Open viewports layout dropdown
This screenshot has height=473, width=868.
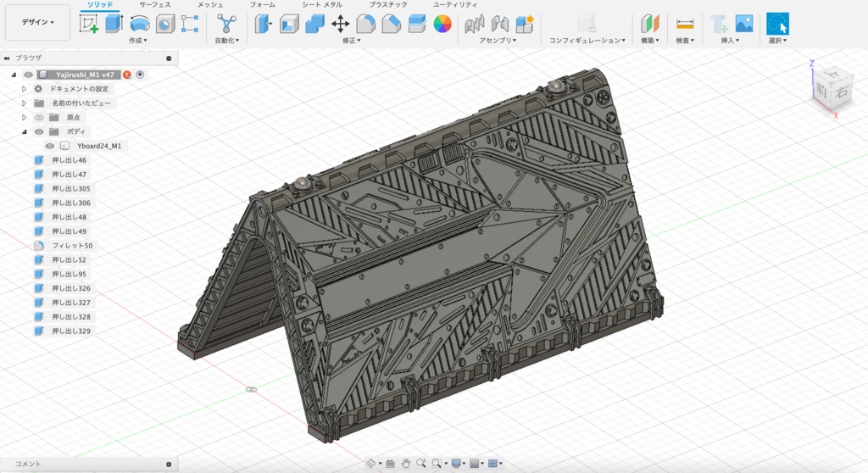click(x=495, y=464)
